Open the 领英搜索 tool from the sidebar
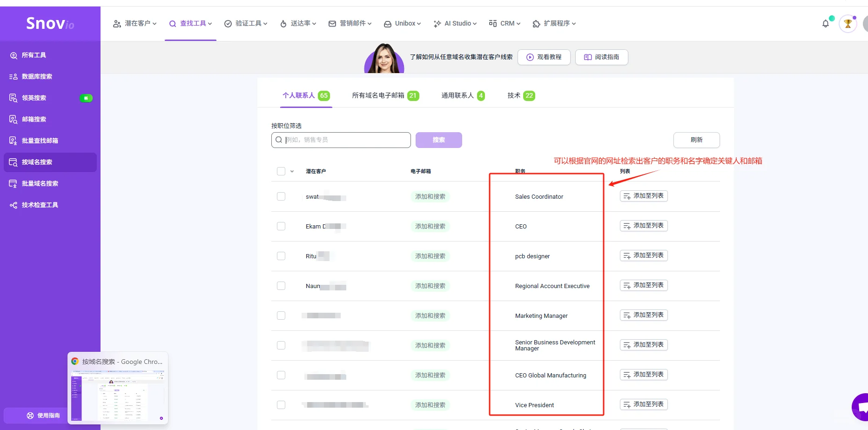Image resolution: width=868 pixels, height=430 pixels. pos(34,98)
